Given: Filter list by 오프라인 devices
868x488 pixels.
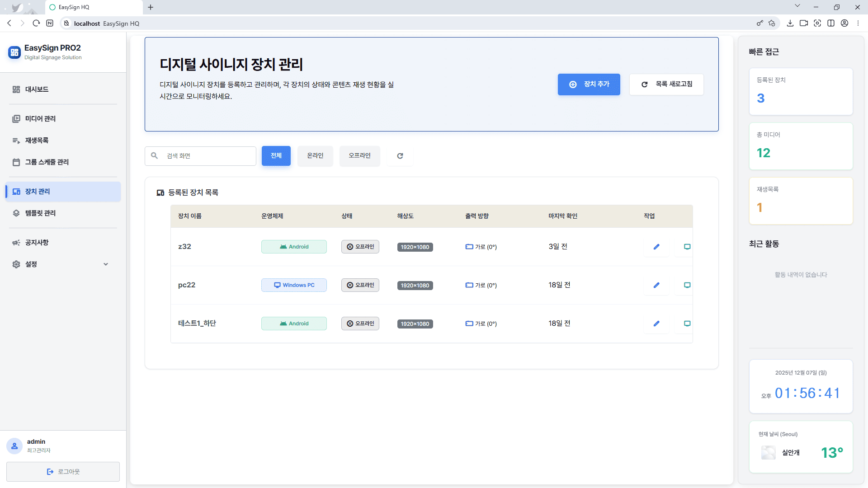Looking at the screenshot, I should (x=359, y=156).
